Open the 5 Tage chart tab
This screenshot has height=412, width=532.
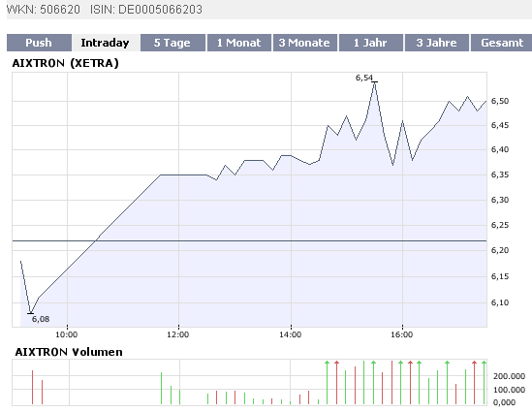(x=172, y=43)
